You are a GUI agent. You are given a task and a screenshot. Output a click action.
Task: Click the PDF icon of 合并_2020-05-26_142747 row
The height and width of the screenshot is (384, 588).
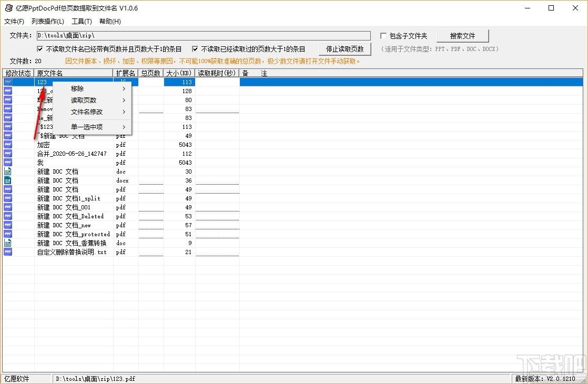8,154
